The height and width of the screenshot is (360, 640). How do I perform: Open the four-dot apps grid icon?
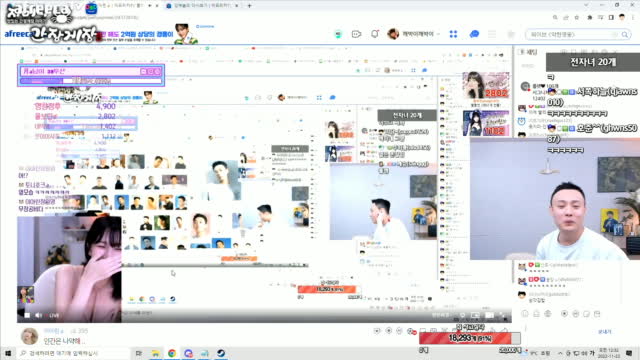(x=453, y=34)
